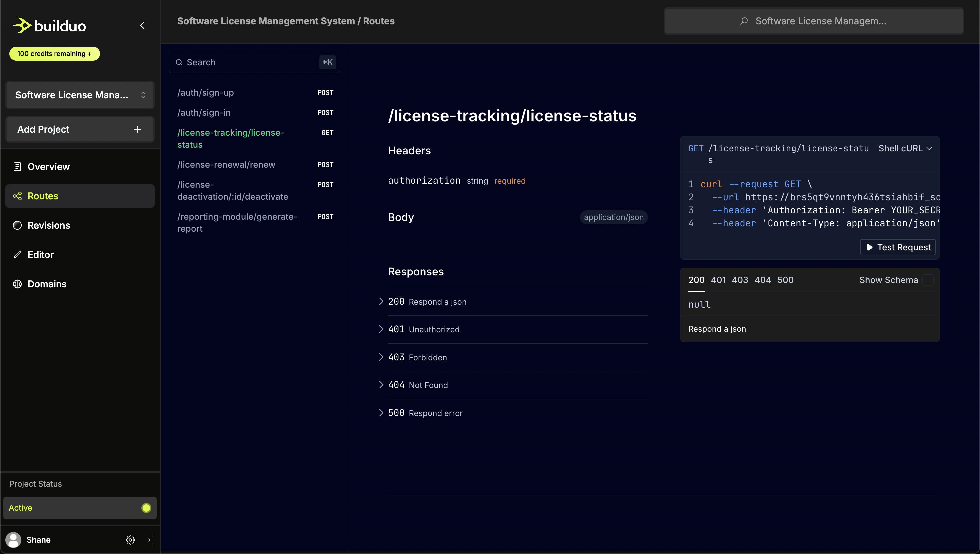Go to Revisions in the sidebar
This screenshot has height=554, width=980.
pyautogui.click(x=80, y=225)
